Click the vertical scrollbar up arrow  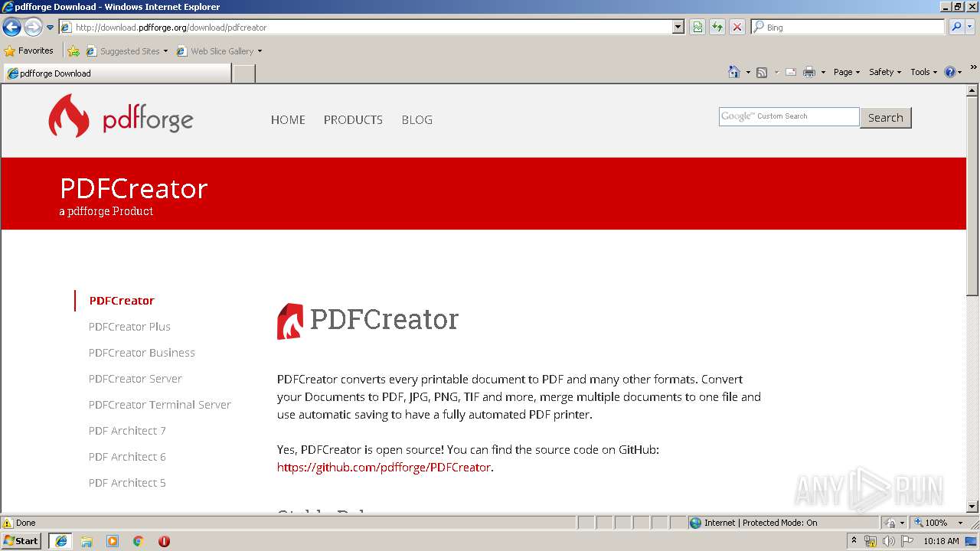pyautogui.click(x=972, y=90)
